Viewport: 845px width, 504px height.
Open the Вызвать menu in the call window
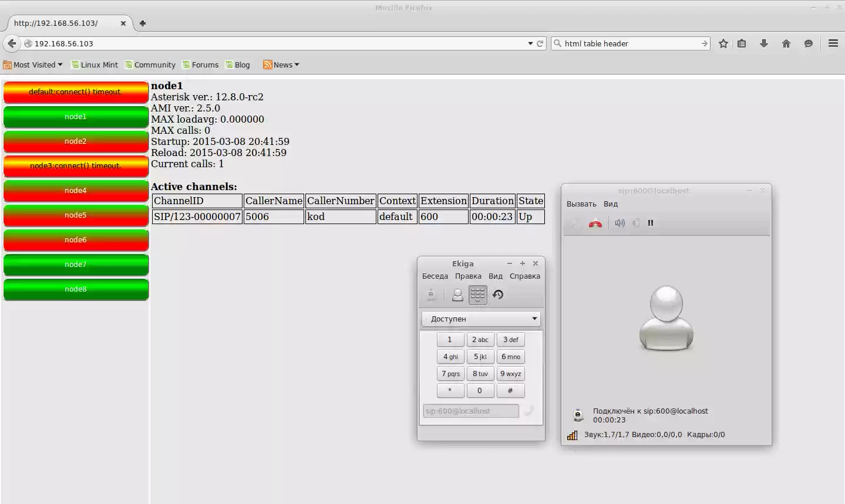pos(580,204)
